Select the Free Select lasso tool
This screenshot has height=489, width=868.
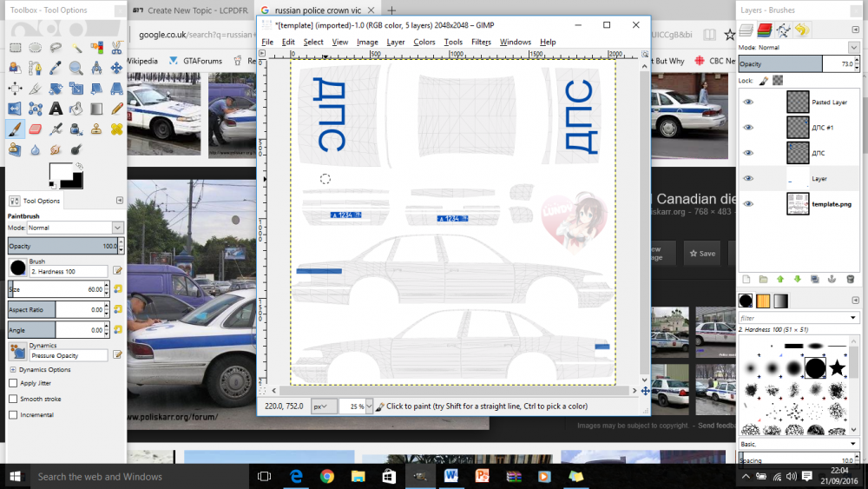(x=56, y=48)
